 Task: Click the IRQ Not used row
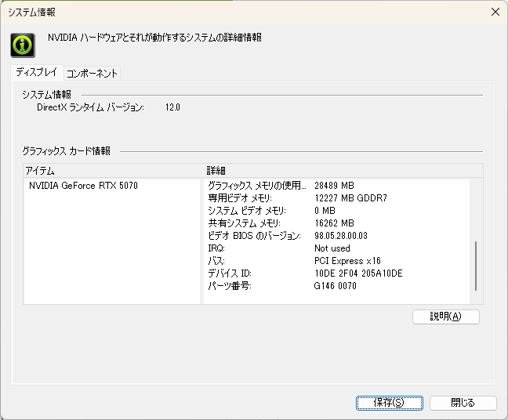[x=336, y=248]
